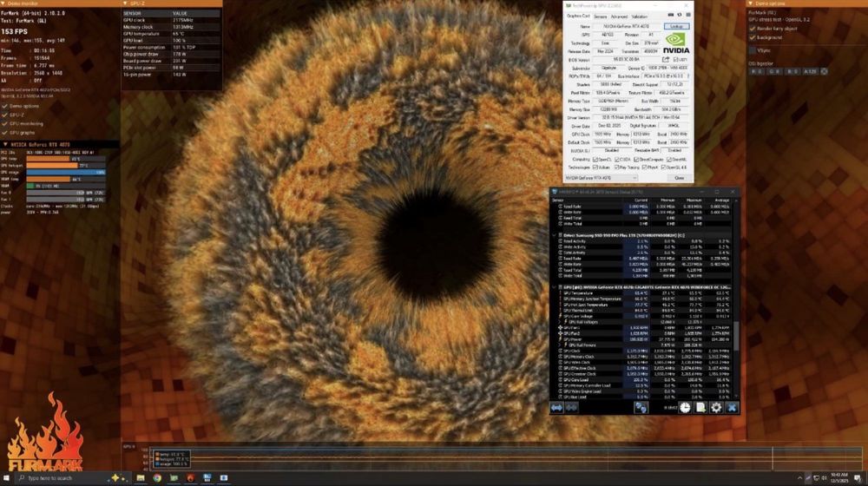This screenshot has height=486, width=868.
Task: Toggle Render furry object checkbox
Action: point(753,29)
